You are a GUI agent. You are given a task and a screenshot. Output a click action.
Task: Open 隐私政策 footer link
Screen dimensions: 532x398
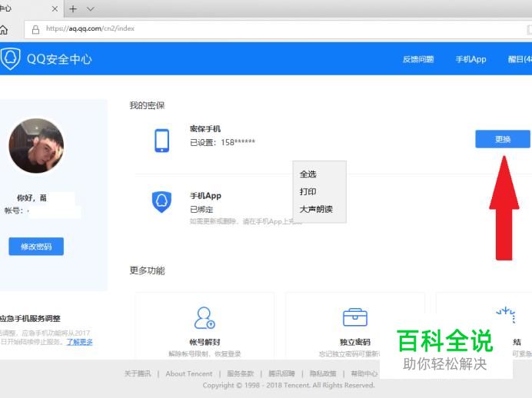coord(323,373)
